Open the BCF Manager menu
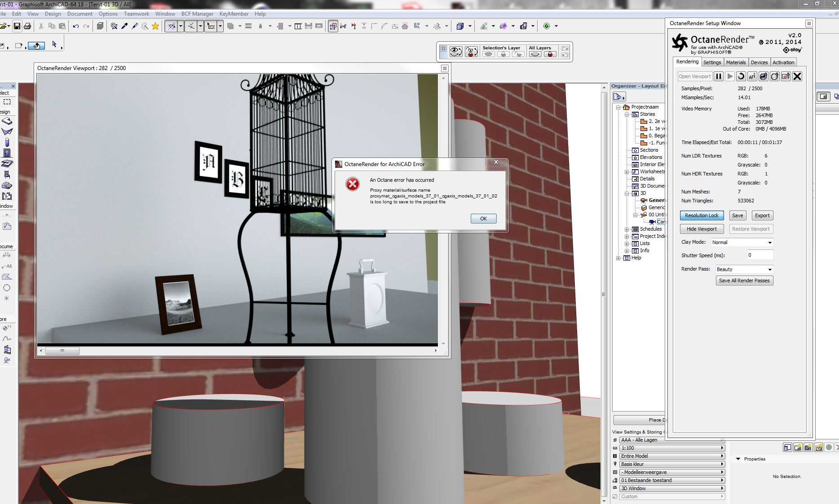Viewport: 839px width, 504px height. (x=197, y=14)
